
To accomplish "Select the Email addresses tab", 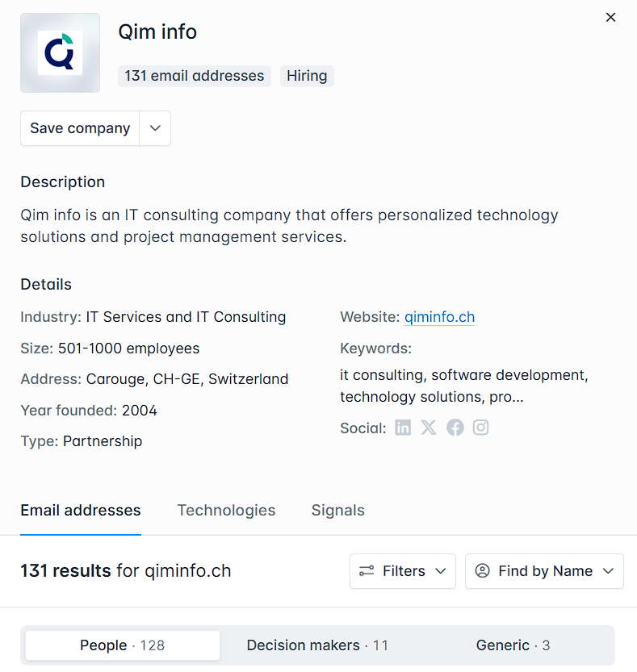I will pos(81,510).
